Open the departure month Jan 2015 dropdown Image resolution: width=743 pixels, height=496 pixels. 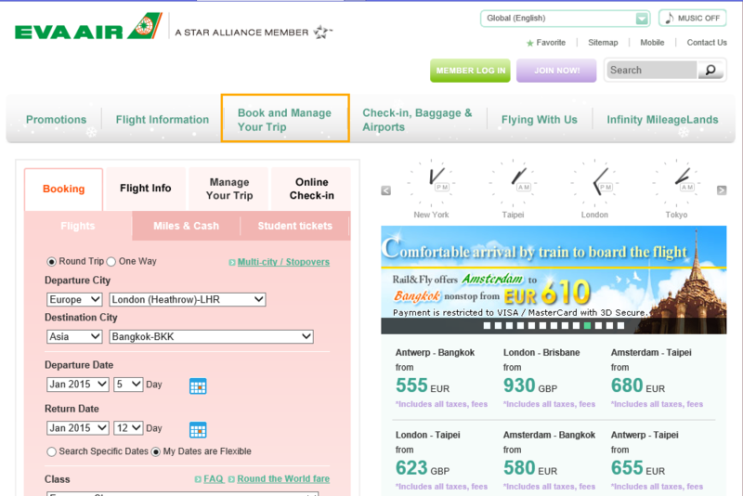tap(78, 384)
